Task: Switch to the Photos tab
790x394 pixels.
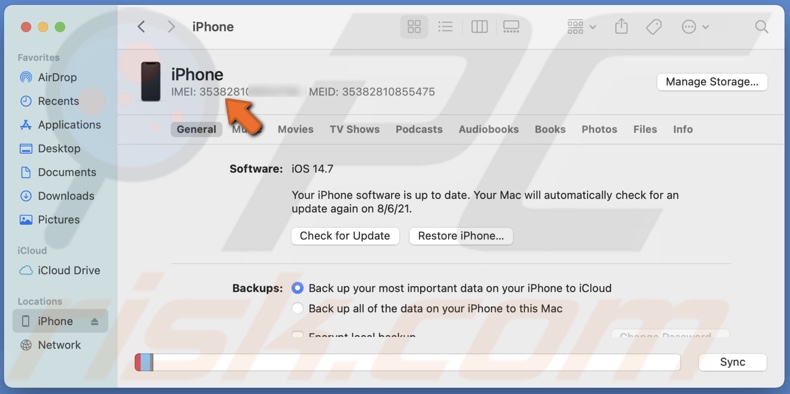Action: coord(599,129)
